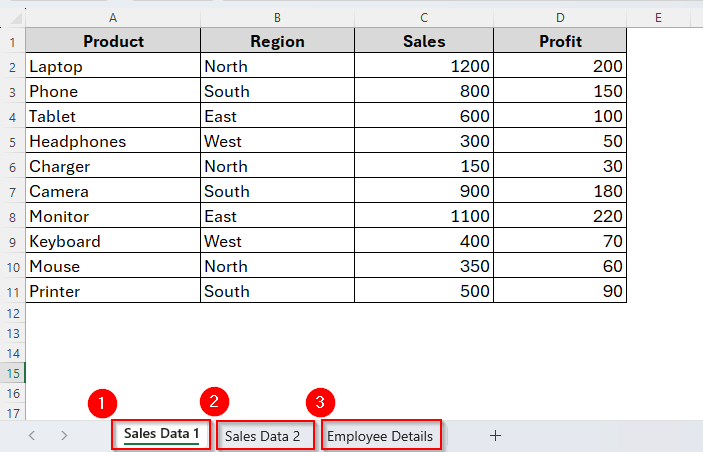This screenshot has width=703, height=452.
Task: Select row 1 header
Action: click(13, 42)
